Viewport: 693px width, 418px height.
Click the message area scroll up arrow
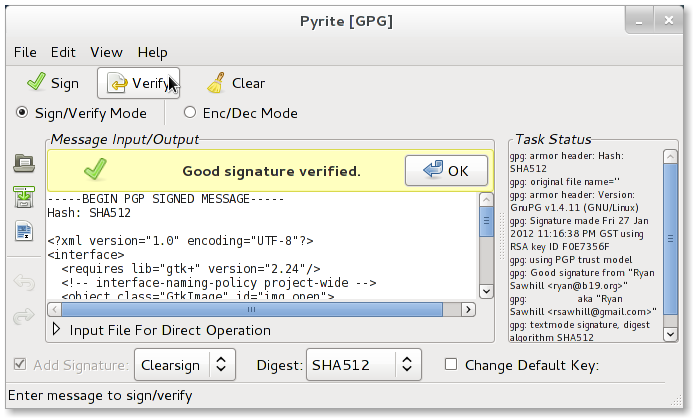click(486, 200)
